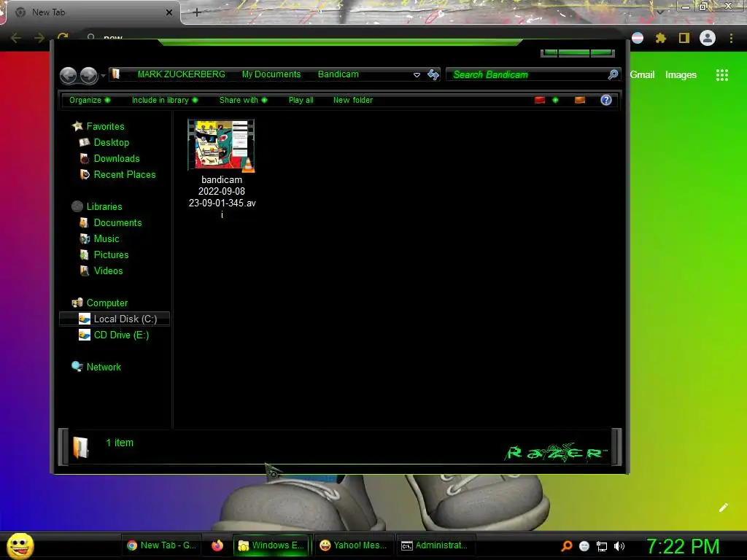This screenshot has height=560, width=747.
Task: Expand address bar history dropdown
Action: pos(417,75)
